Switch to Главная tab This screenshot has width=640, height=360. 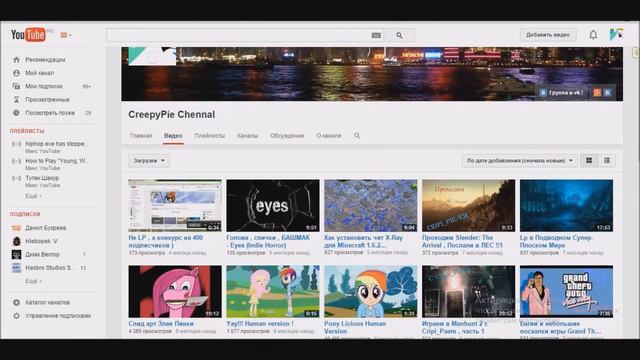[x=141, y=136]
